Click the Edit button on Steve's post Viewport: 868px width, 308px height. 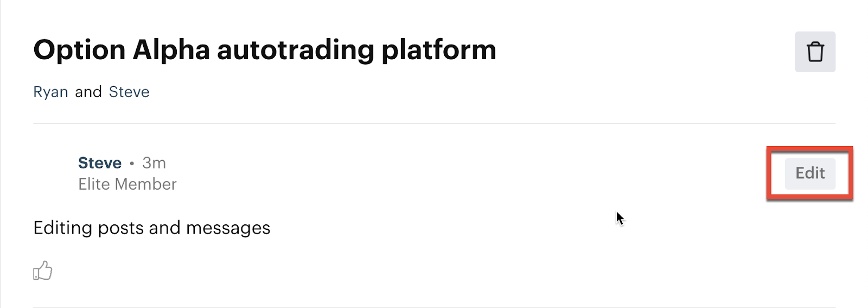810,173
